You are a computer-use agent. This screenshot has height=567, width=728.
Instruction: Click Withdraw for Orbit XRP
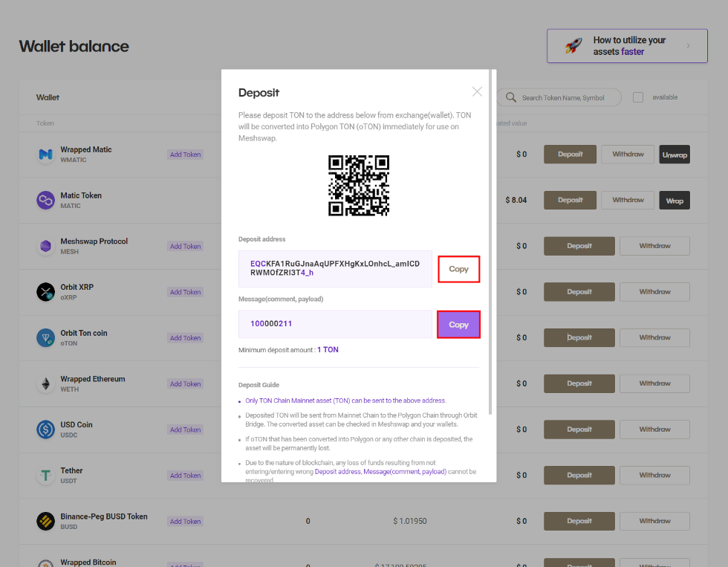point(654,292)
